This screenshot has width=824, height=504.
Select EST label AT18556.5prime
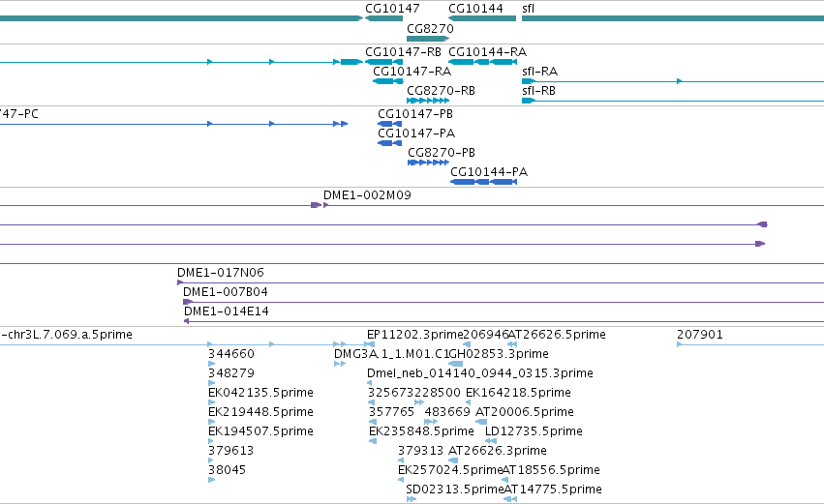[551, 470]
